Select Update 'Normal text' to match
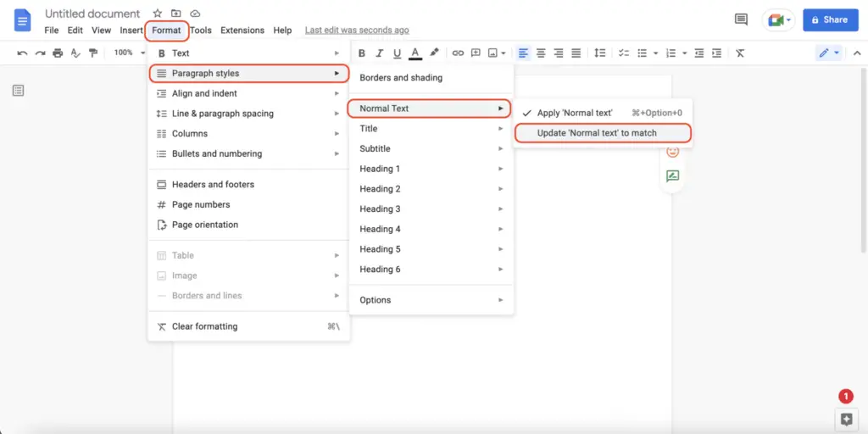The width and height of the screenshot is (868, 434). 603,133
